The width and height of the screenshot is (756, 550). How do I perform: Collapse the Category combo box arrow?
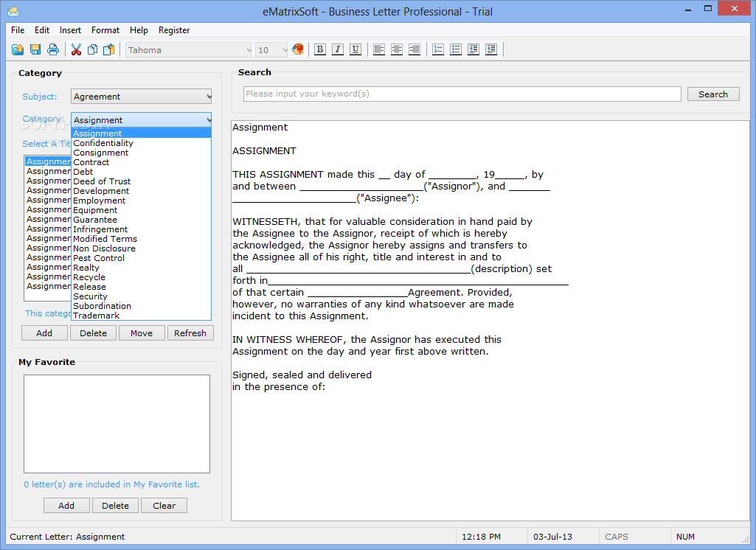point(208,119)
